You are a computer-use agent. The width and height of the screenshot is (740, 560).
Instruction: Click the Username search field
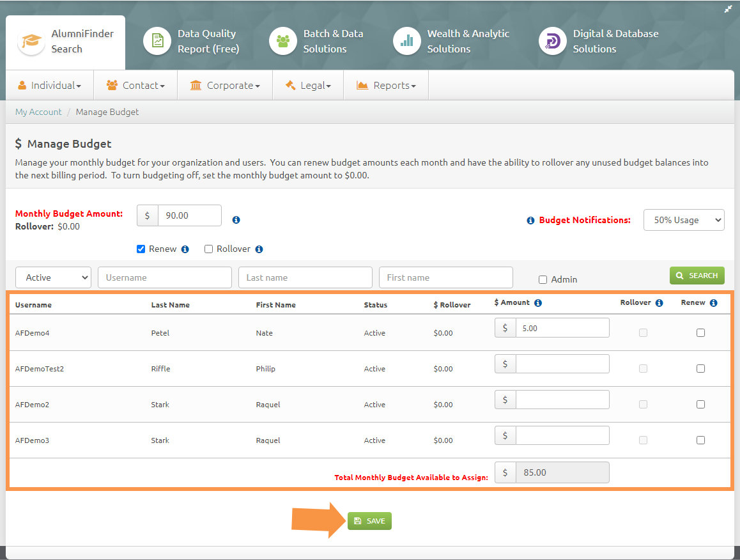tap(165, 277)
